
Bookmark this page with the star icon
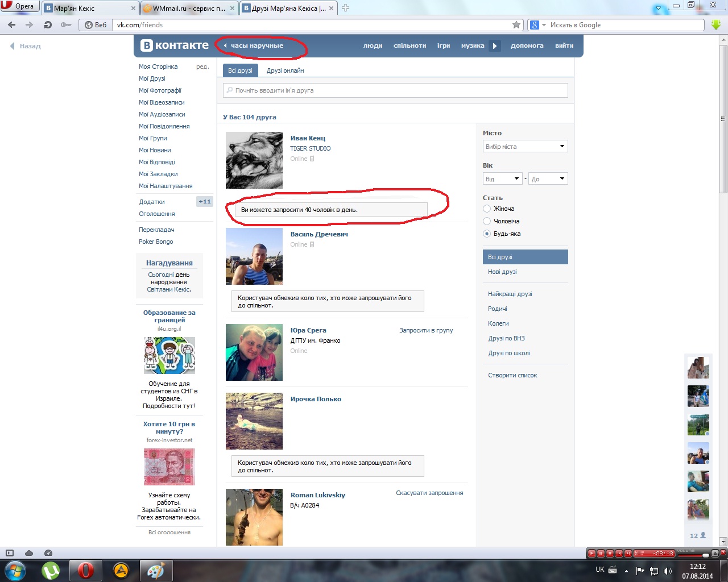[x=516, y=25]
